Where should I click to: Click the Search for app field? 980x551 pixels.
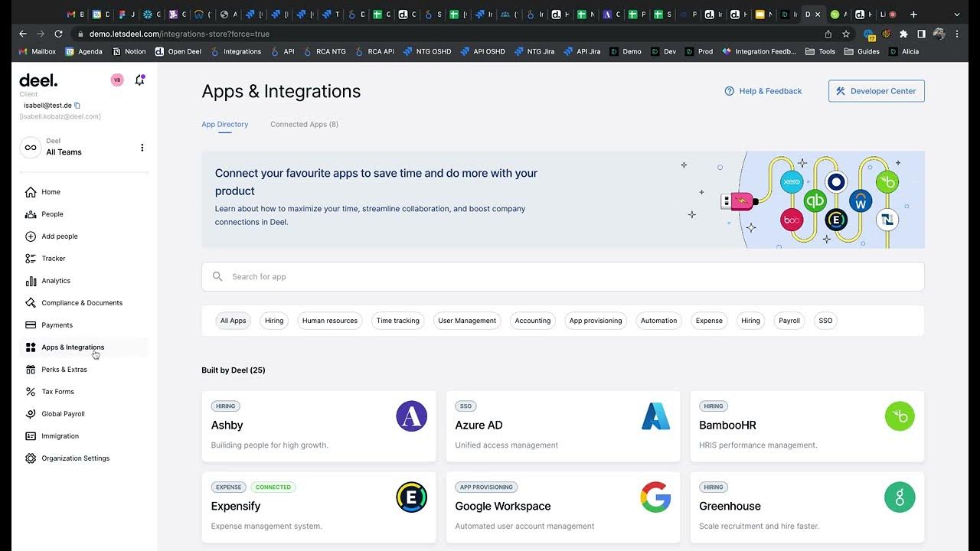563,276
